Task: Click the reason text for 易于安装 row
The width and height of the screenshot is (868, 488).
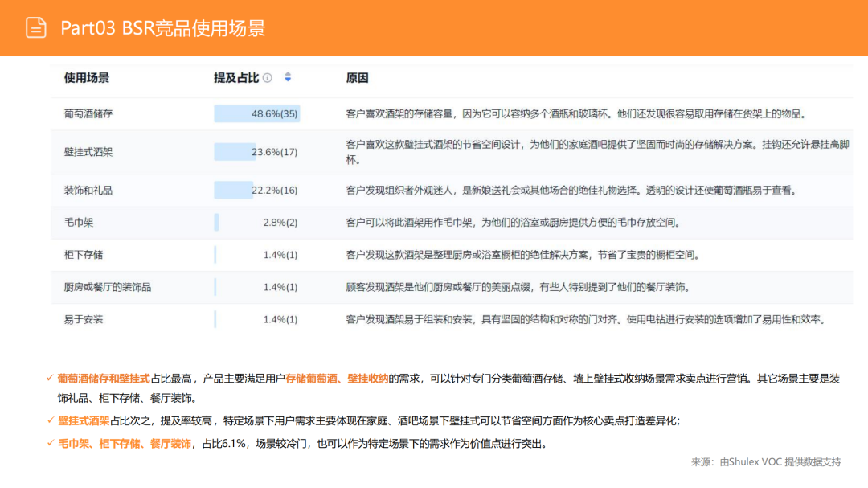Action: (x=586, y=319)
